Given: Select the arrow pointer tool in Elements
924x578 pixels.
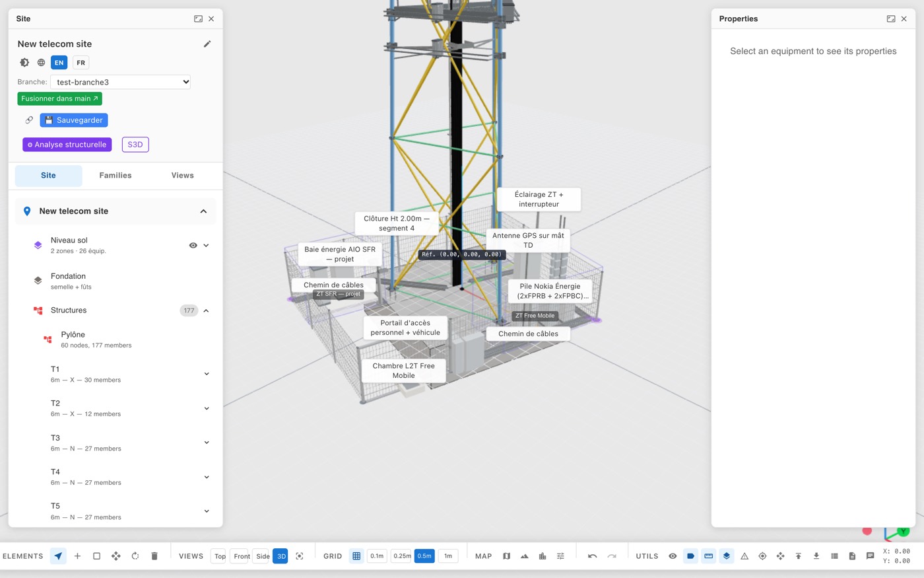Looking at the screenshot, I should tap(58, 556).
